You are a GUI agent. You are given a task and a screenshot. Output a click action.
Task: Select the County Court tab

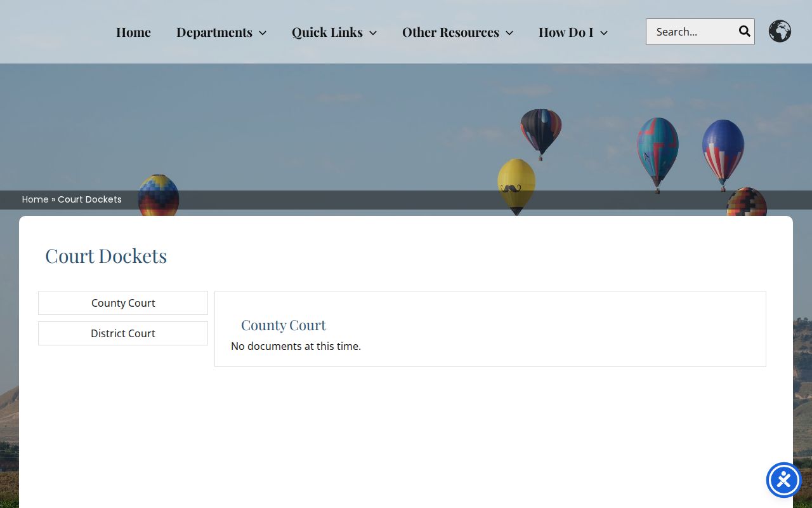(x=123, y=303)
